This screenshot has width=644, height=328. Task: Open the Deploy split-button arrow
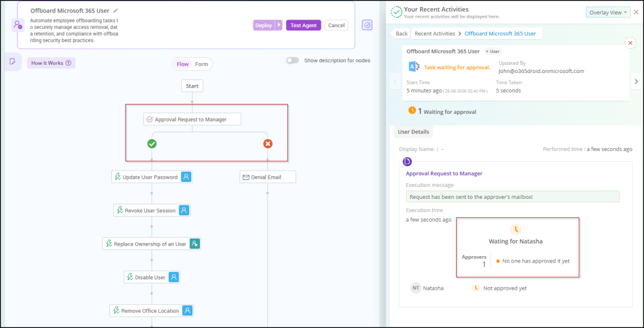279,25
